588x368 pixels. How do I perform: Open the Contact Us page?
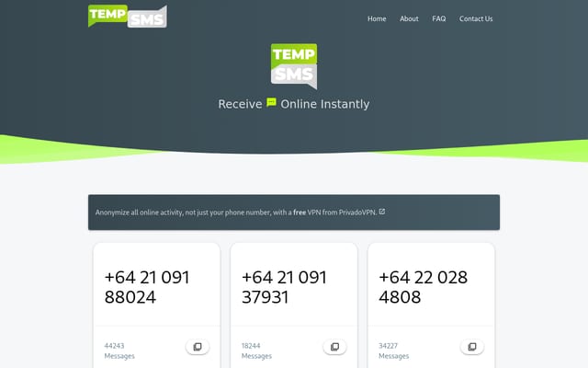click(x=476, y=18)
